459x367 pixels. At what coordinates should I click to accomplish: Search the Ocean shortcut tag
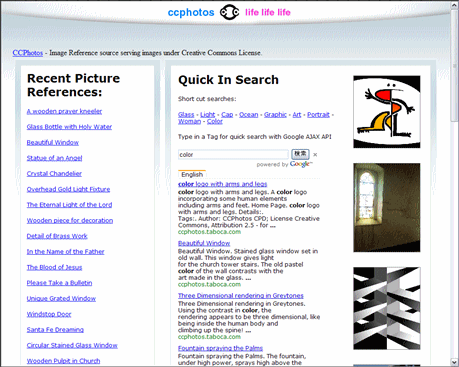coord(249,115)
